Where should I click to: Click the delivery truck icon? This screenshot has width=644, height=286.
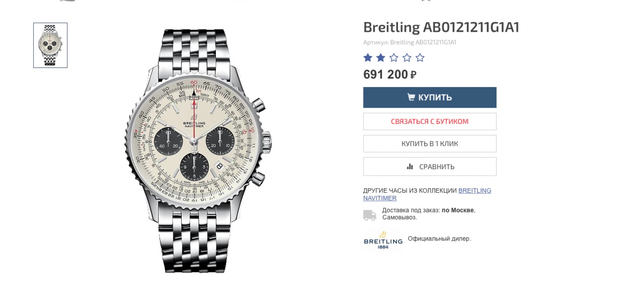370,214
